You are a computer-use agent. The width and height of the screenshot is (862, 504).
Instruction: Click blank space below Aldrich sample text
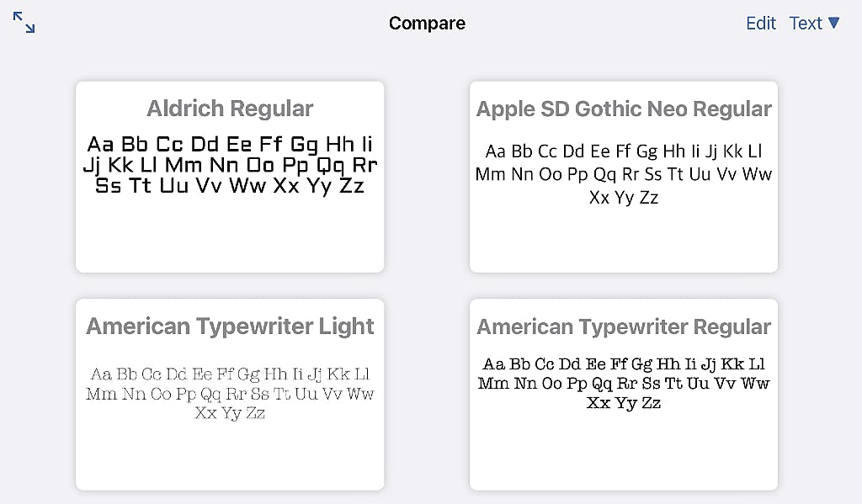tap(230, 236)
